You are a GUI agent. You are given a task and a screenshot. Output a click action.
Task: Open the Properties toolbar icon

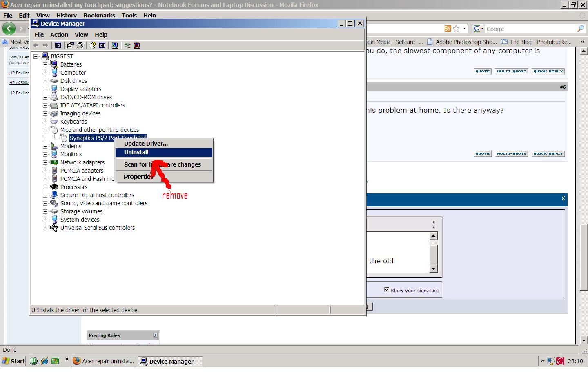[70, 45]
